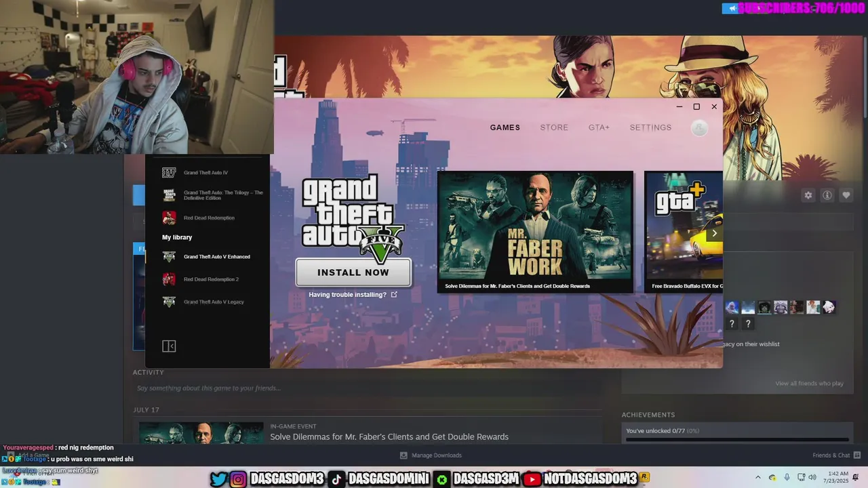
Task: Open volume speaker icon in tray
Action: tap(812, 477)
